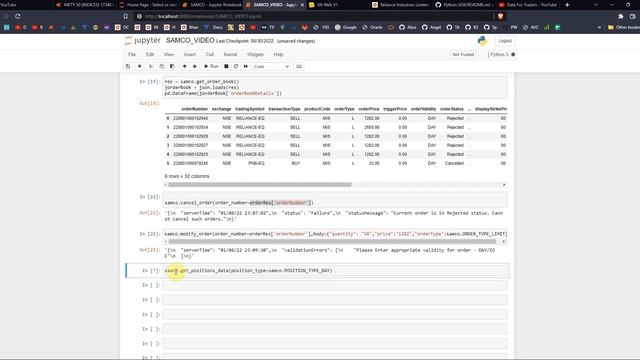Cut selected cells with the scissors icon
Viewport: 640px width, 360px height.
click(151, 67)
